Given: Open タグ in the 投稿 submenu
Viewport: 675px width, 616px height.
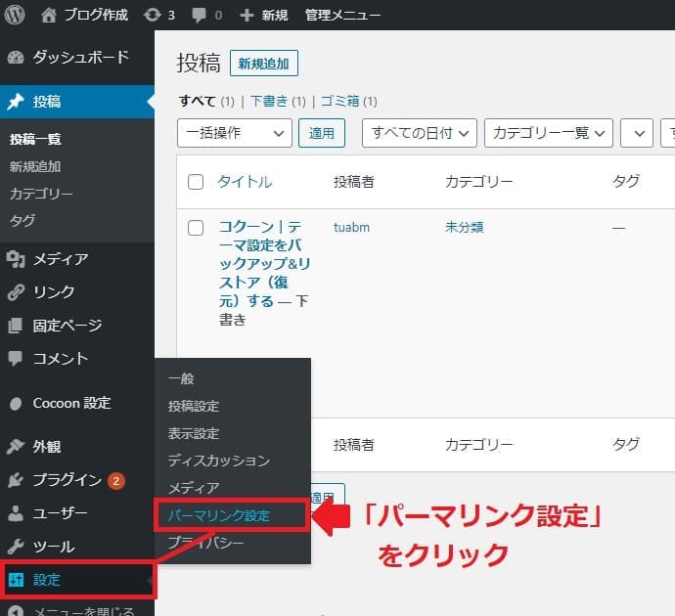Looking at the screenshot, I should click(x=22, y=221).
